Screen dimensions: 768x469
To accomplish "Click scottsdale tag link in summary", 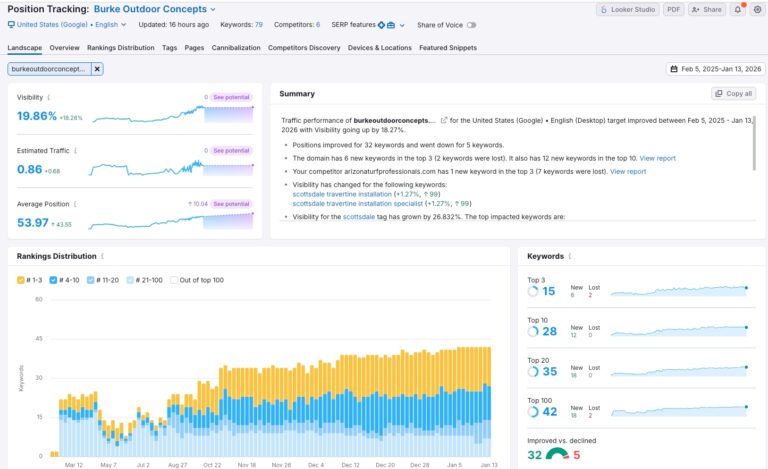I will (359, 216).
